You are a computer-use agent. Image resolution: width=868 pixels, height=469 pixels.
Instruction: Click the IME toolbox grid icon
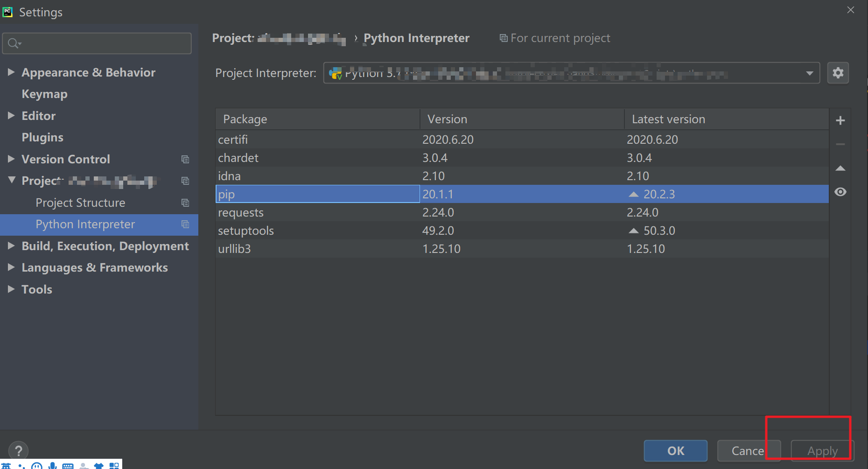tap(114, 465)
